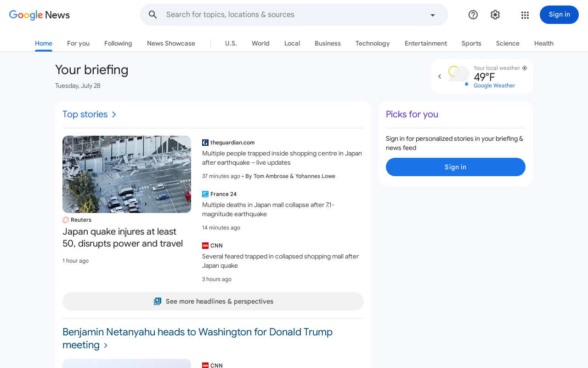
Task: Read the Japan quake injures at least 50 story
Action: pos(123,237)
